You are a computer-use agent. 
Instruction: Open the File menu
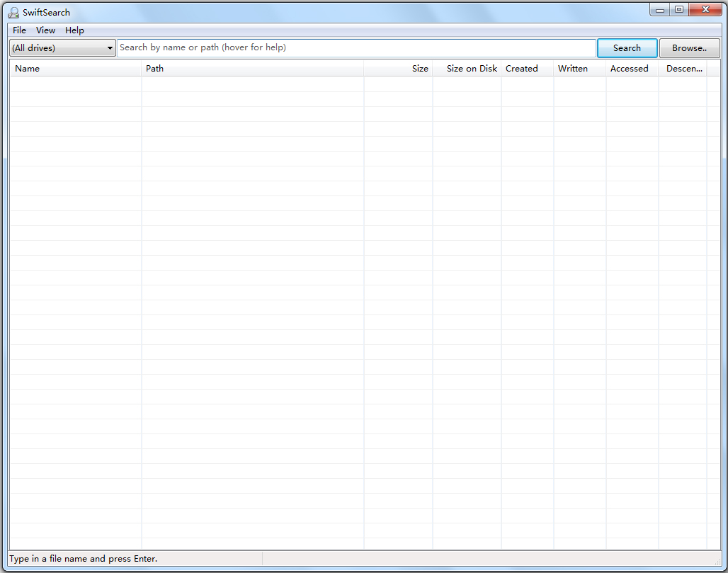pyautogui.click(x=20, y=30)
